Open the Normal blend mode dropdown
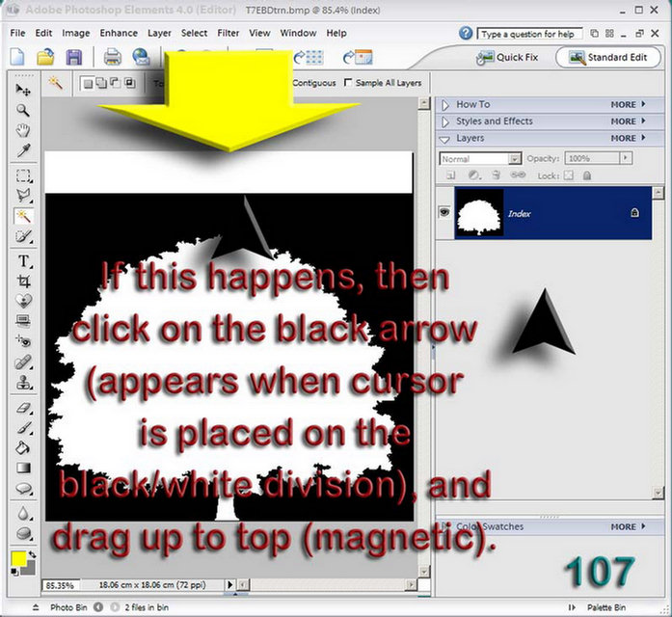Image resolution: width=672 pixels, height=617 pixels. (480, 159)
